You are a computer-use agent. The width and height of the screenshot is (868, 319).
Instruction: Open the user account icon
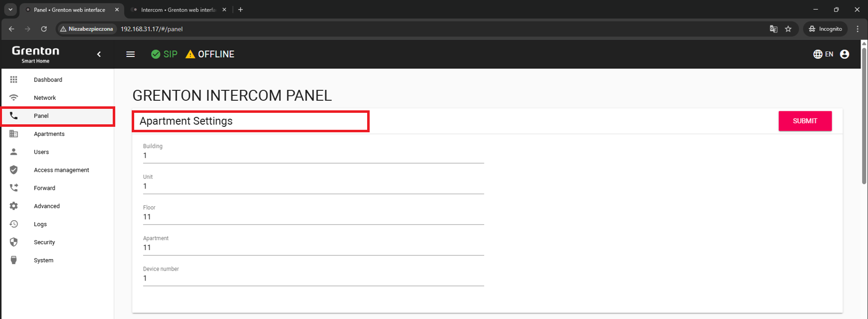click(x=844, y=54)
